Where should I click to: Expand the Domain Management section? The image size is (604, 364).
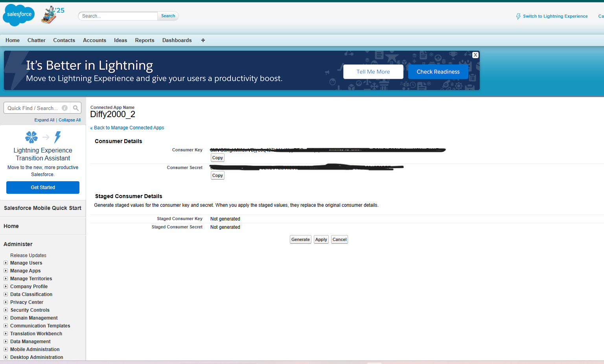pos(6,318)
